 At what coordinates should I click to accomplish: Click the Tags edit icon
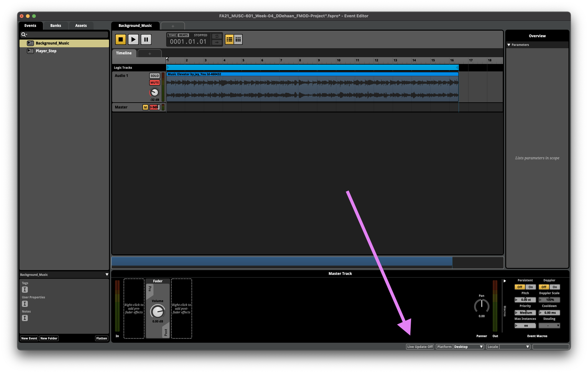click(x=25, y=290)
